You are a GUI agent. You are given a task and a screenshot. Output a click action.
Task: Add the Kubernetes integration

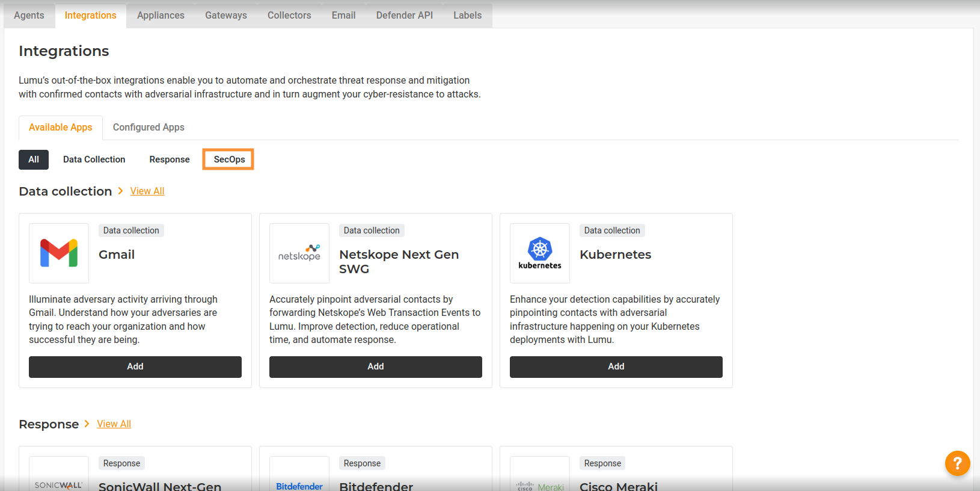coord(616,366)
